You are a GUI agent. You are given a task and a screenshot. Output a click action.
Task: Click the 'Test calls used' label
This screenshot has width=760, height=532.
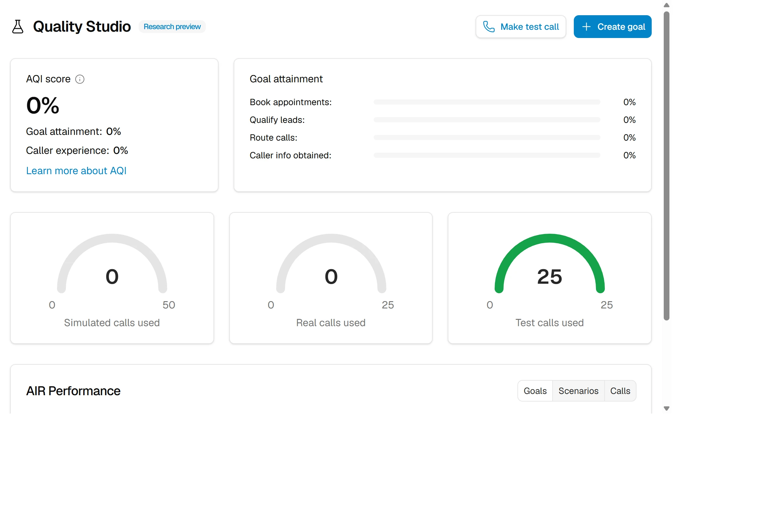tap(549, 322)
